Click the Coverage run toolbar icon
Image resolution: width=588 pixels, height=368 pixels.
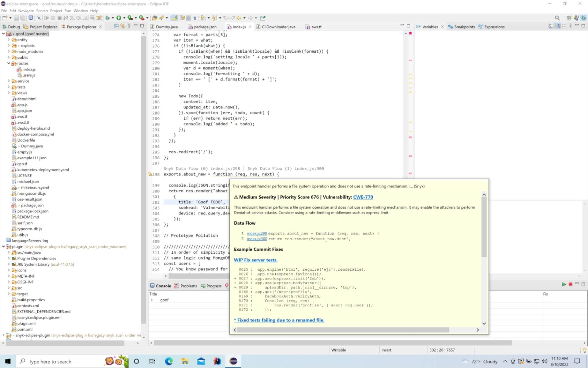pos(130,18)
